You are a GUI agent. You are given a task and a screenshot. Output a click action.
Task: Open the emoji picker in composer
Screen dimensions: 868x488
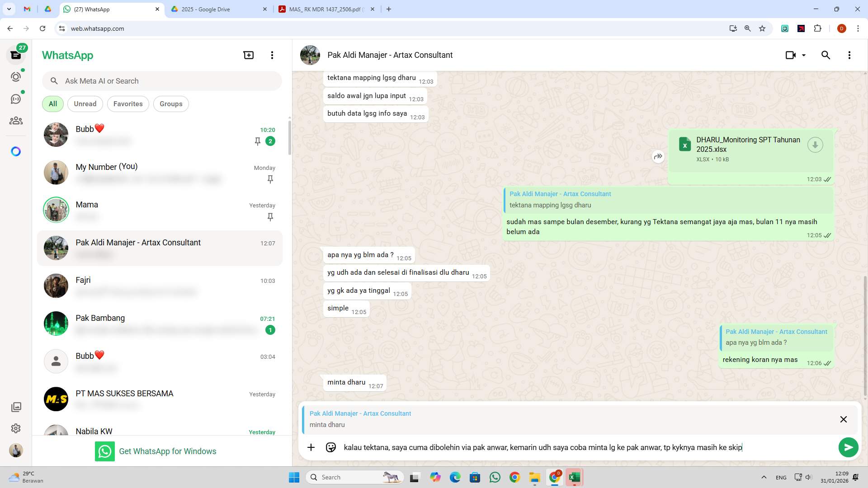click(331, 447)
